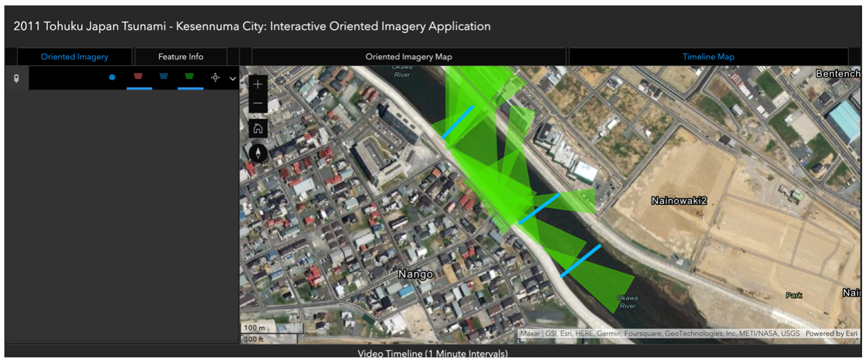Click the lower blue line near the riverbank
868x362 pixels.
coord(580,261)
